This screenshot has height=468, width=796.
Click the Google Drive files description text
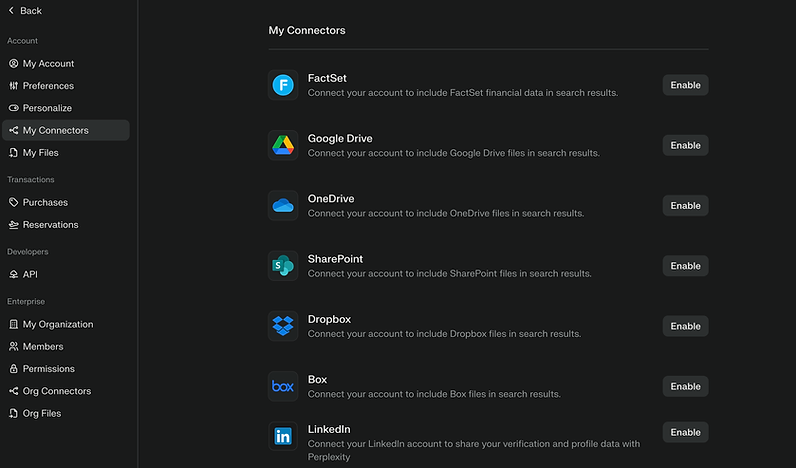(454, 153)
